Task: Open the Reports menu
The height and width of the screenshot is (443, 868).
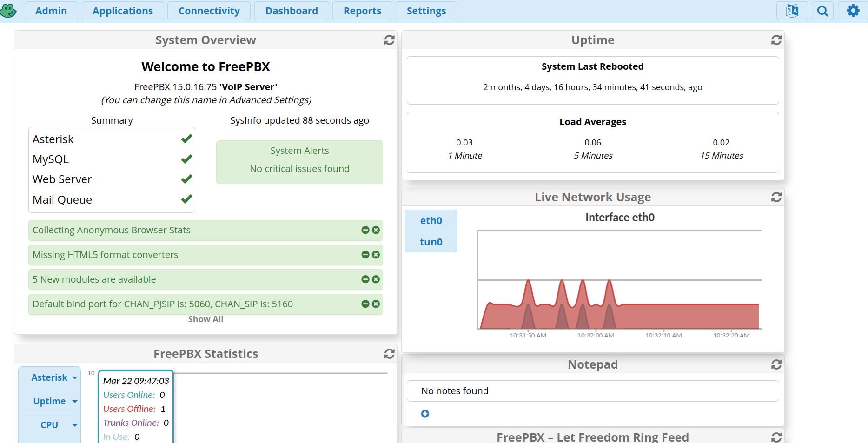Action: coord(362,11)
